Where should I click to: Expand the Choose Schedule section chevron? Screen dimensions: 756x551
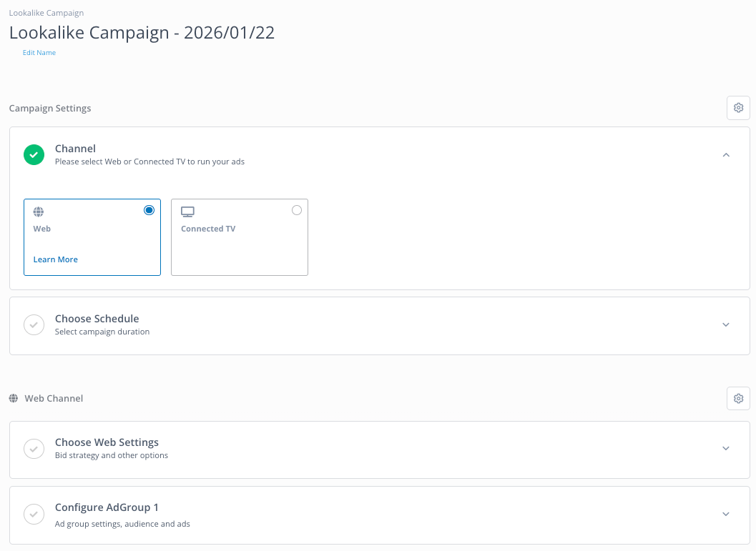(726, 324)
